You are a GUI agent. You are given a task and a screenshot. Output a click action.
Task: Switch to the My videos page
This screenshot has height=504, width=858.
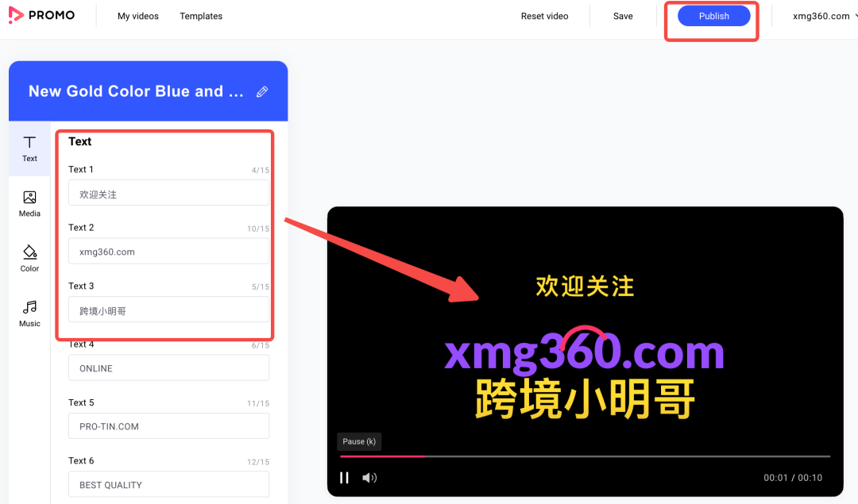coord(137,15)
